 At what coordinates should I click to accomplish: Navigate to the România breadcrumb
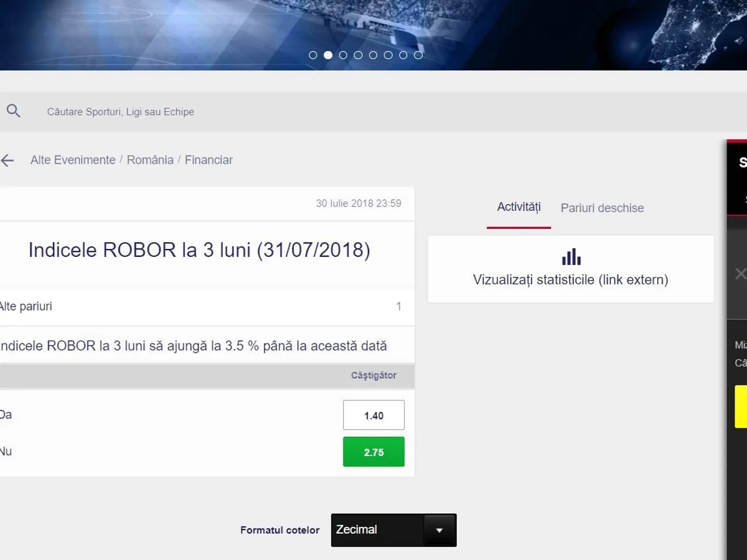tap(150, 160)
